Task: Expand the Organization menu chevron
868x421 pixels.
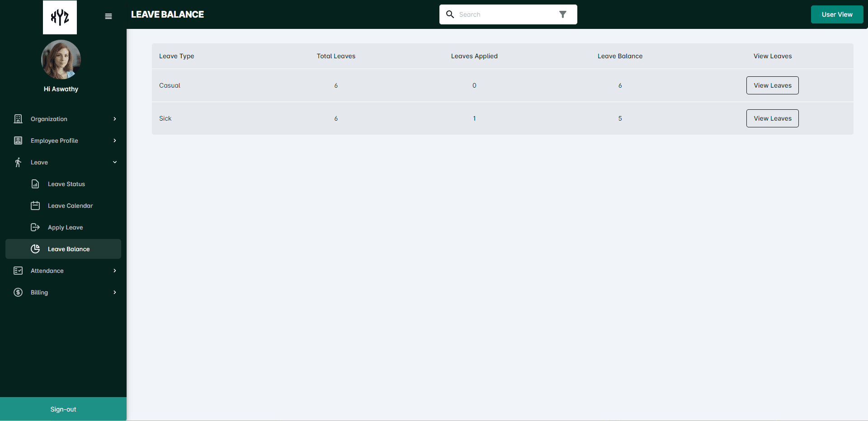Action: 115,119
